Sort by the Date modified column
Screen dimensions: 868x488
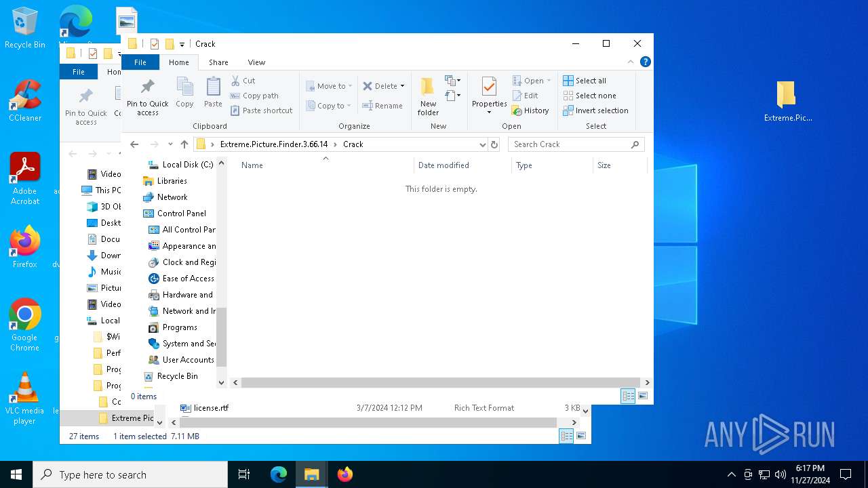(x=462, y=165)
